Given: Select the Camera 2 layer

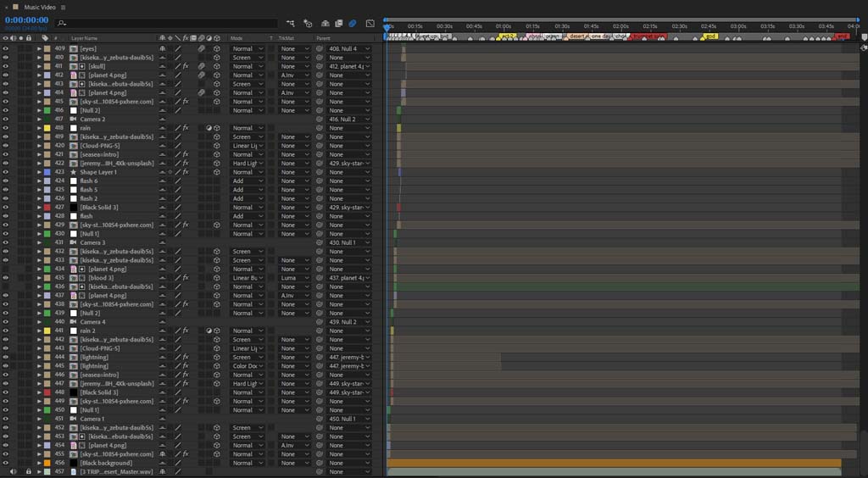Looking at the screenshot, I should [x=92, y=119].
